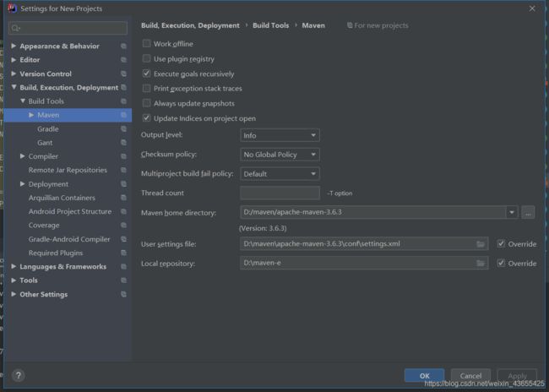Viewport: 549px width, 392px height.
Task: Click project-level icon beside Compiler
Action: click(123, 156)
